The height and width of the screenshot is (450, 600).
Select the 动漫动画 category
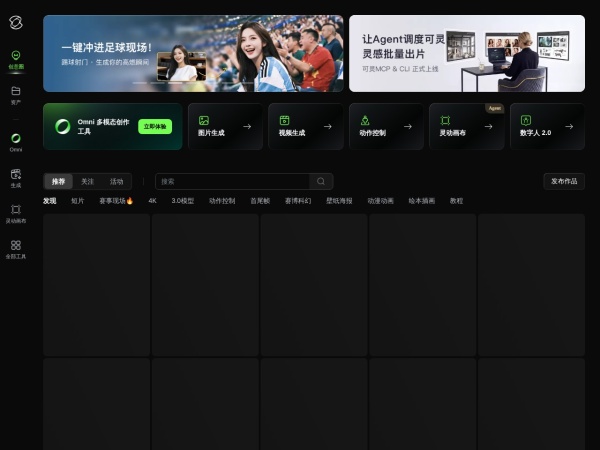click(x=380, y=201)
